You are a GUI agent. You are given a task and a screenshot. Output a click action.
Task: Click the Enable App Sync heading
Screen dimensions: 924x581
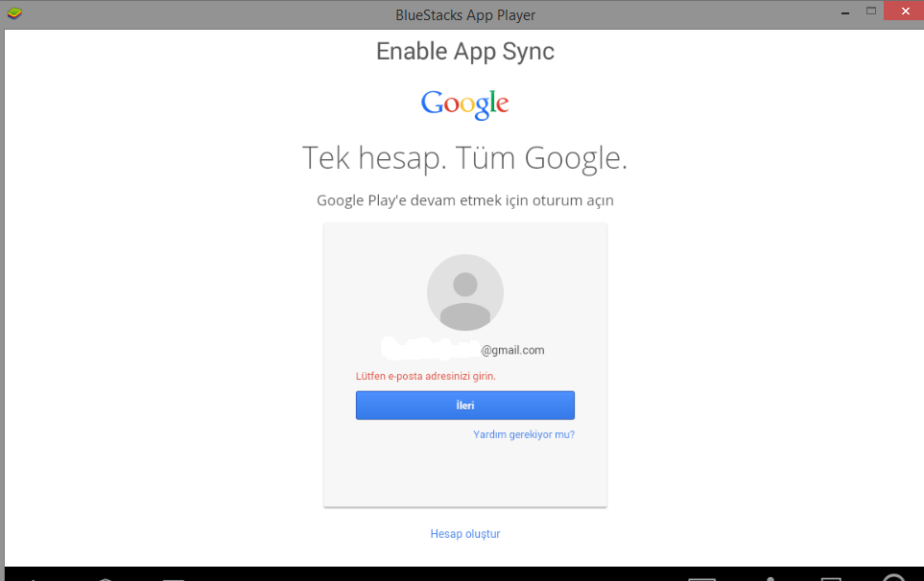pyautogui.click(x=465, y=52)
